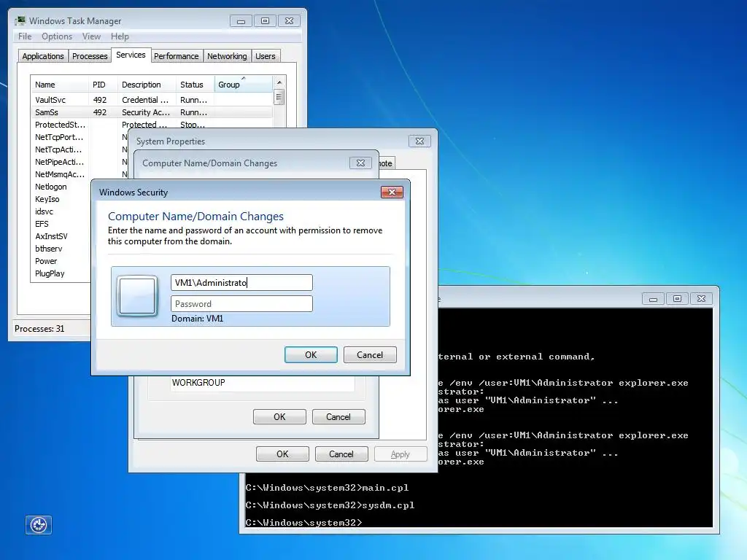Click the Task Manager title bar icon
This screenshot has height=560, width=747.
click(x=20, y=20)
